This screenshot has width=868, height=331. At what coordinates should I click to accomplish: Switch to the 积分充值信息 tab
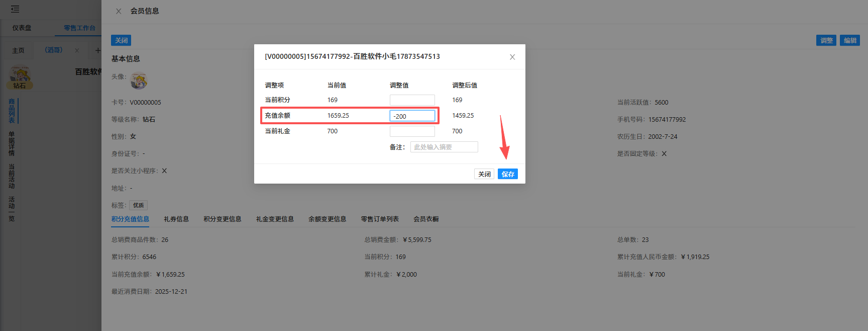pos(130,219)
